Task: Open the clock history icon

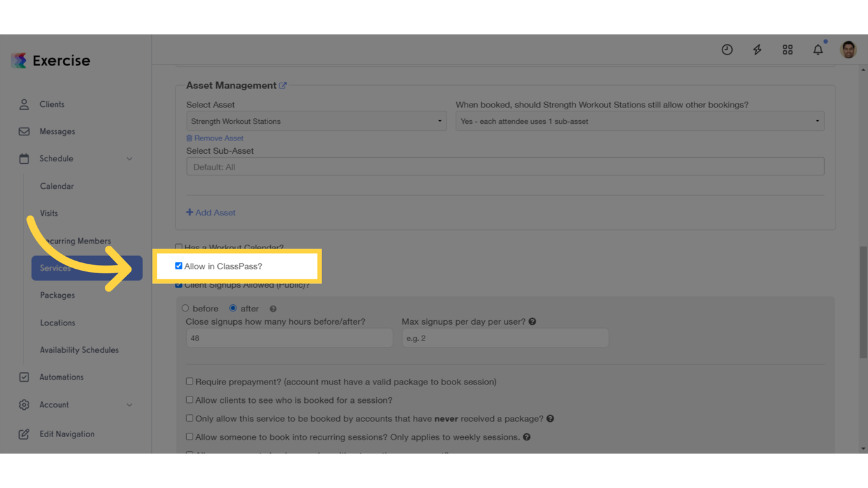Action: [727, 50]
